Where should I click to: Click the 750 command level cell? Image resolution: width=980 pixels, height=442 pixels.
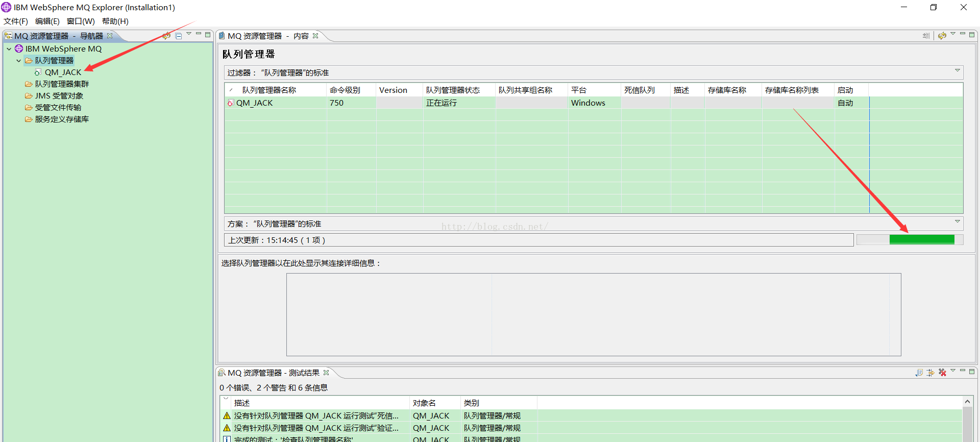(x=351, y=103)
